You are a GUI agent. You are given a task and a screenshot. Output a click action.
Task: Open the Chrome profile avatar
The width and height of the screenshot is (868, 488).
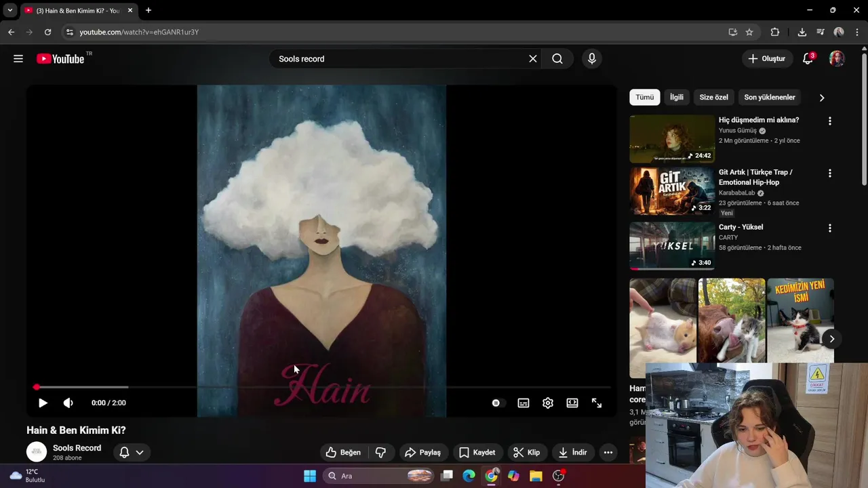tap(839, 32)
